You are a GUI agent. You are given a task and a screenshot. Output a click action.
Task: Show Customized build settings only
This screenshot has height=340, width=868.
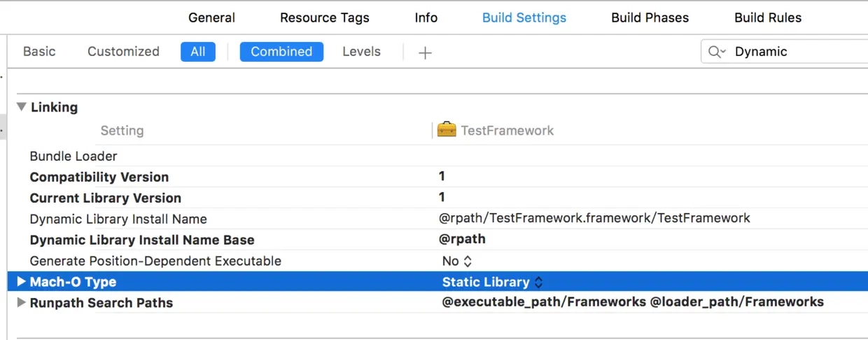(x=123, y=52)
